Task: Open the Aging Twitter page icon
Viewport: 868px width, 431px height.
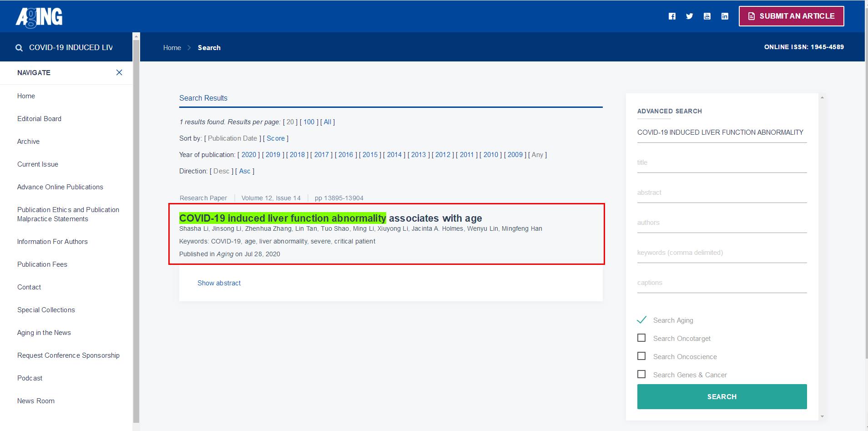Action: [x=690, y=16]
